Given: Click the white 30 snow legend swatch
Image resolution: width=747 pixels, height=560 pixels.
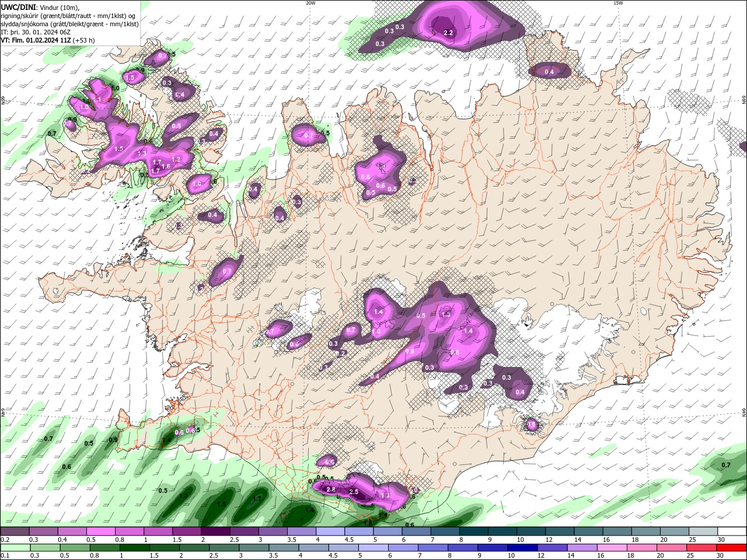Looking at the screenshot, I should (732, 531).
